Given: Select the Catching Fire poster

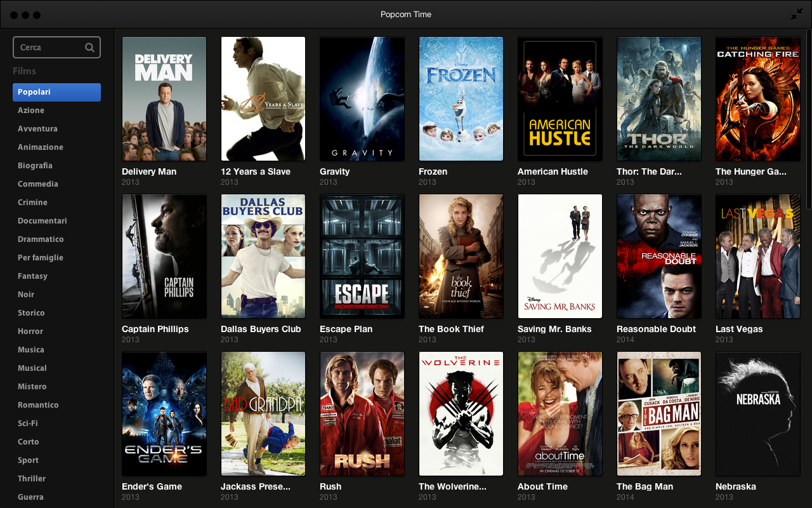Looking at the screenshot, I should (x=758, y=98).
